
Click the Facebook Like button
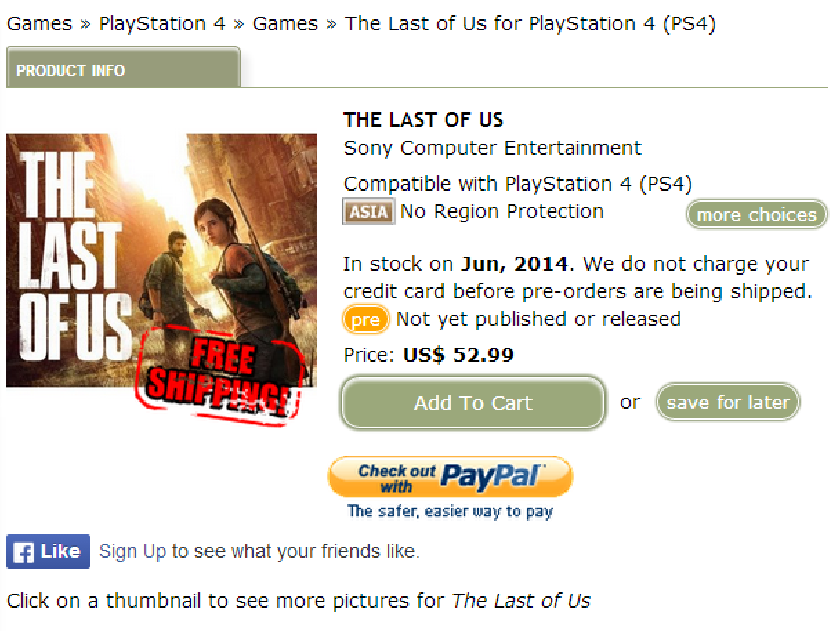[x=48, y=552]
